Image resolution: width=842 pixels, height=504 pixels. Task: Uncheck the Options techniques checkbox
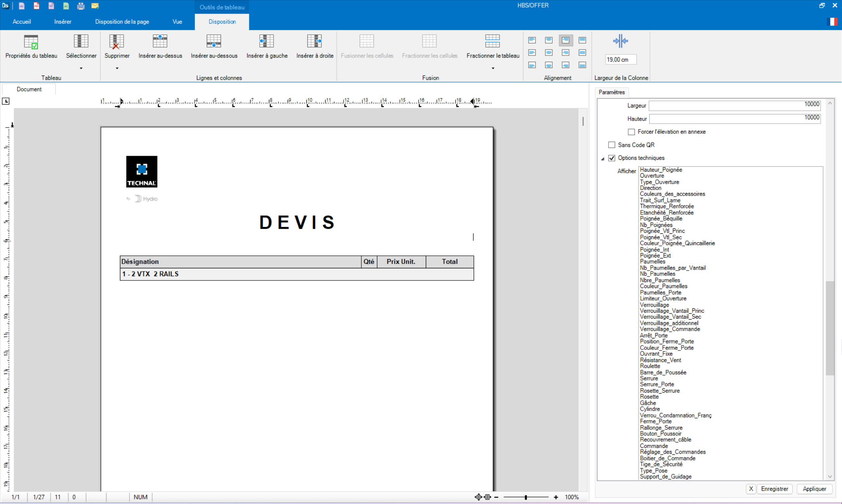tap(612, 158)
